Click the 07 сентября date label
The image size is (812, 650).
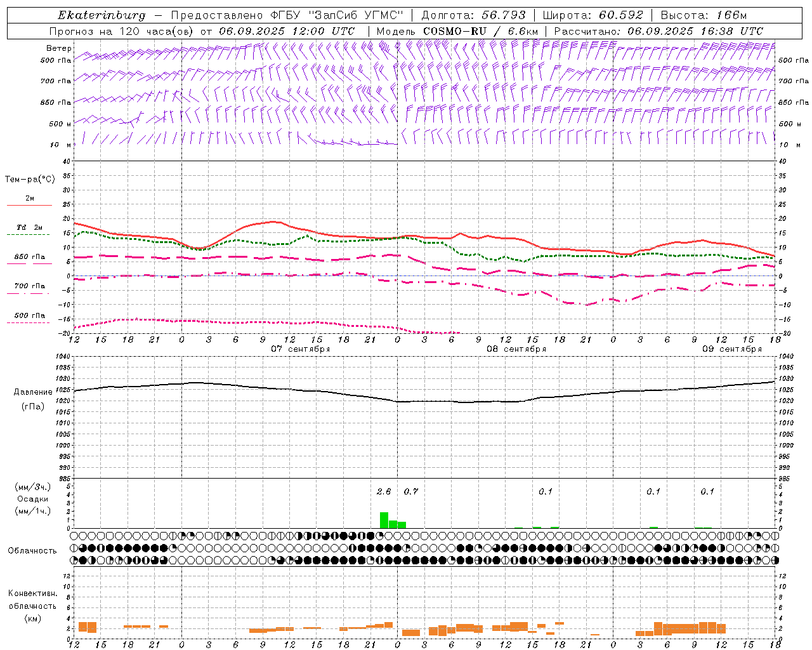point(301,349)
